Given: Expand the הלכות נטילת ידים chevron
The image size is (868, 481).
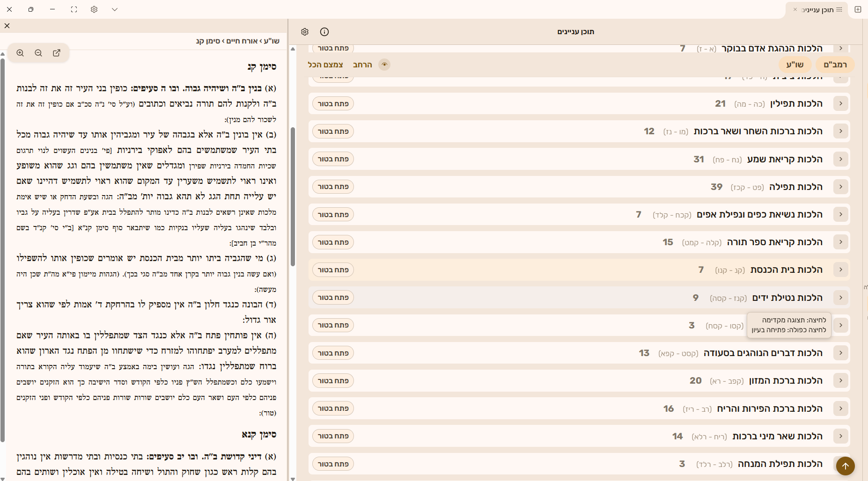Looking at the screenshot, I should (841, 298).
